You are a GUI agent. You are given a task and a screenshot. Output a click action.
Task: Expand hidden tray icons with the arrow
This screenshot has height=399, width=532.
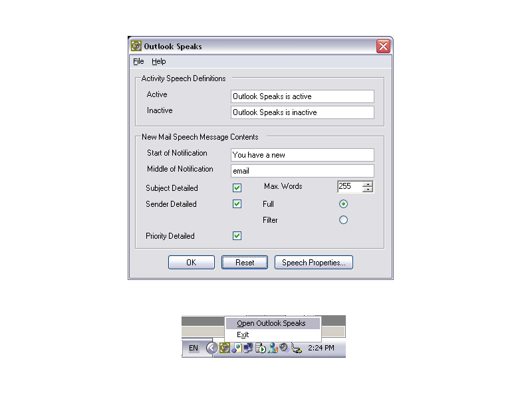(x=211, y=348)
